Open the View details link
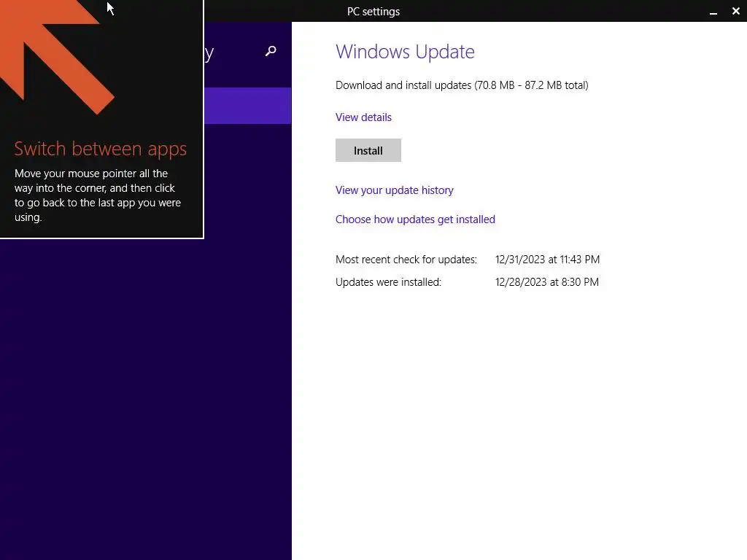 click(363, 117)
